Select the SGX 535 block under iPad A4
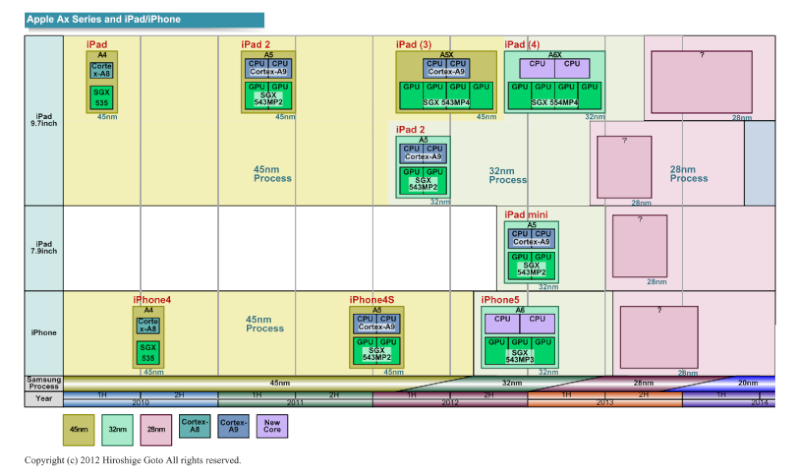Screen dimensions: 800x475 tap(102, 97)
